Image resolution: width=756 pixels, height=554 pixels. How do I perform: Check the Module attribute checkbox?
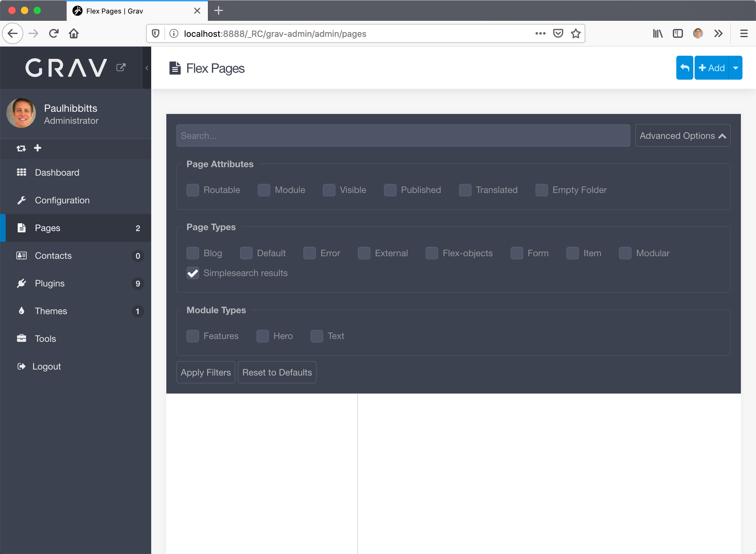[264, 190]
